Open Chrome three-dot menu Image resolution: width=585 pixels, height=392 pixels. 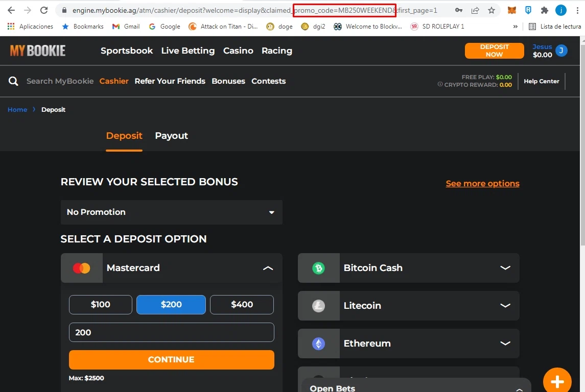coord(577,10)
